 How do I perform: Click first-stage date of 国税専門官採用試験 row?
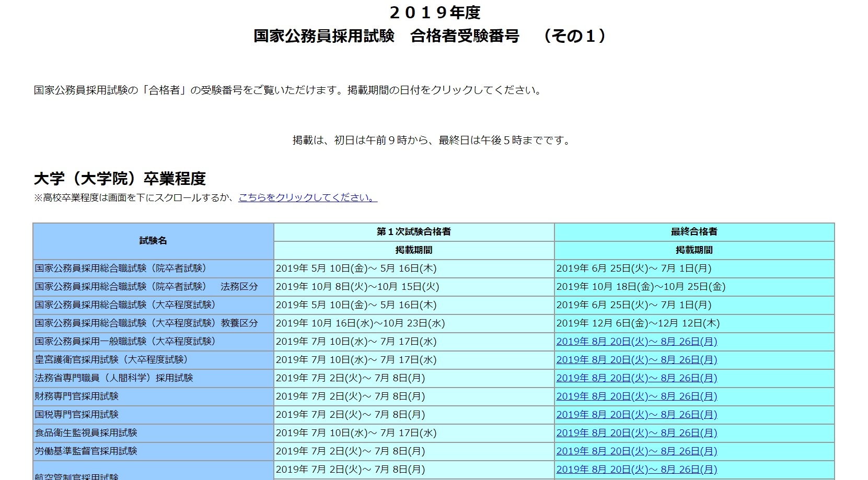point(350,415)
